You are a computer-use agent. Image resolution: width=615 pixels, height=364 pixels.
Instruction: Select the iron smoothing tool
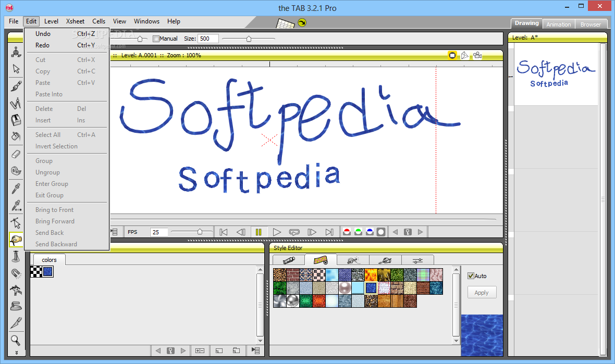[16, 306]
